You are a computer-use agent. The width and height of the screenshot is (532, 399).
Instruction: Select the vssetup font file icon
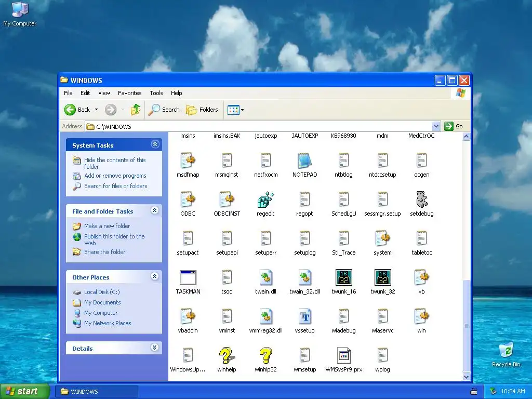[304, 316]
